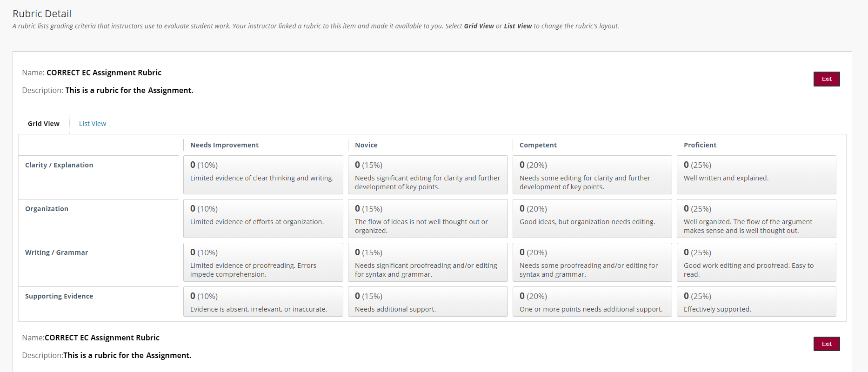Viewport: 868px width, 372px height.
Task: Pick Writing Grammar Novice 15% cell
Action: click(x=428, y=262)
